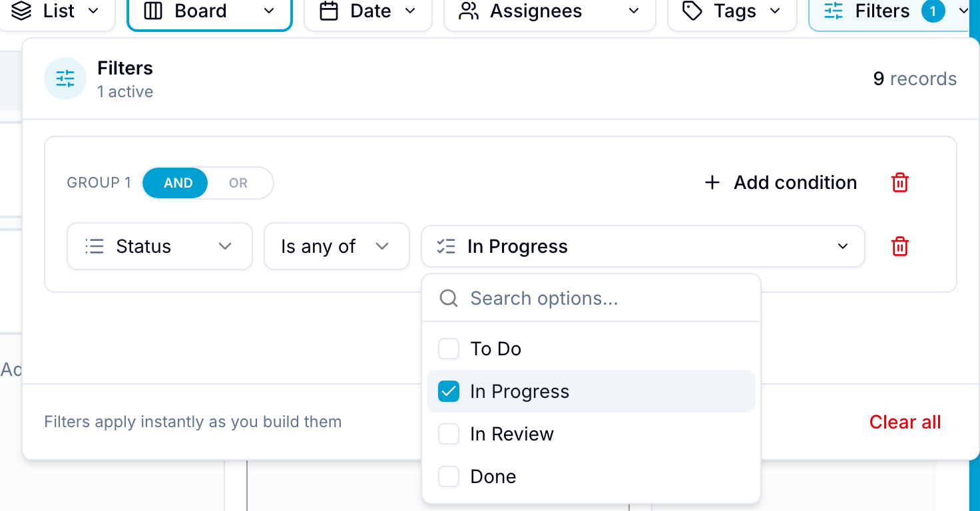Click the layers icon on List button

pyautogui.click(x=21, y=11)
